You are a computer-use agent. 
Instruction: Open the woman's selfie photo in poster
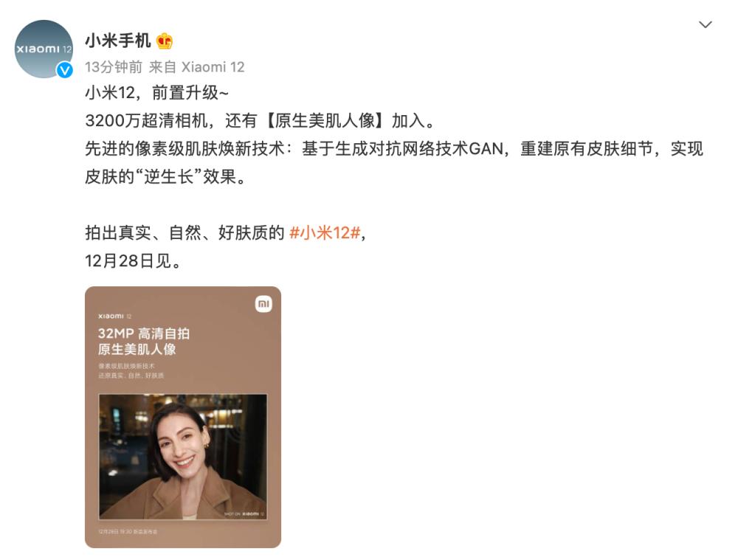coord(182,457)
